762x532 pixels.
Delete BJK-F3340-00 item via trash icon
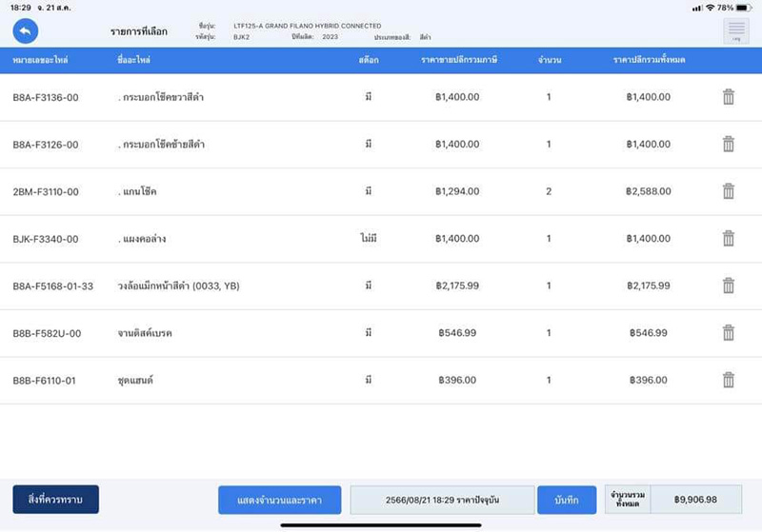click(728, 239)
